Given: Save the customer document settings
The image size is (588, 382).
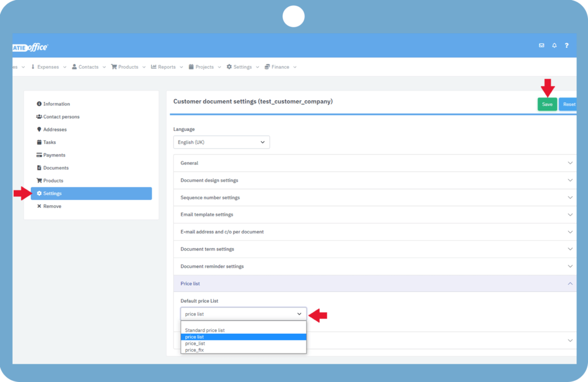Looking at the screenshot, I should coord(547,104).
